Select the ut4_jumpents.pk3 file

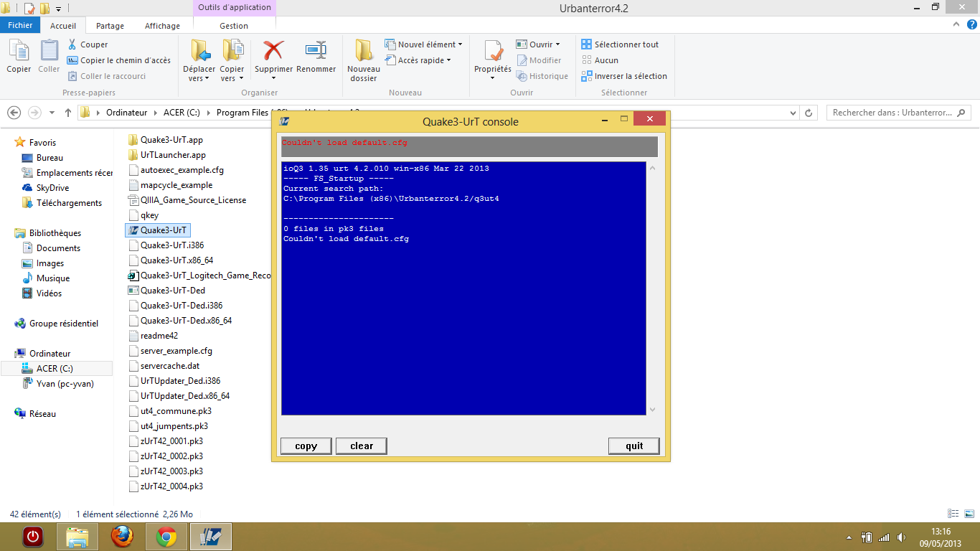point(169,426)
